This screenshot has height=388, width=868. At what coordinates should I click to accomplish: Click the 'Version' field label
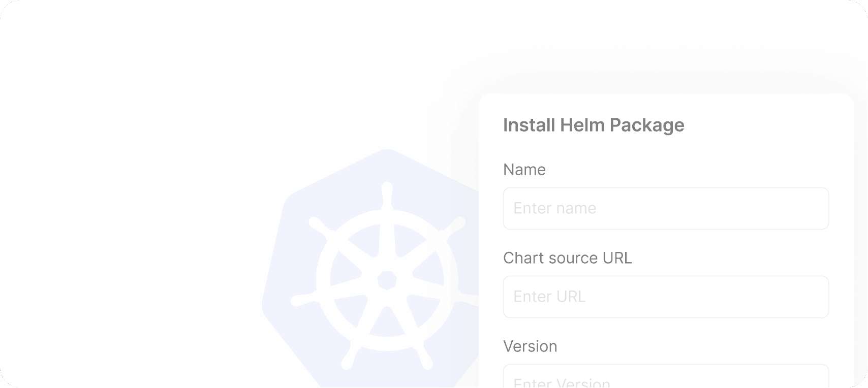[530, 346]
